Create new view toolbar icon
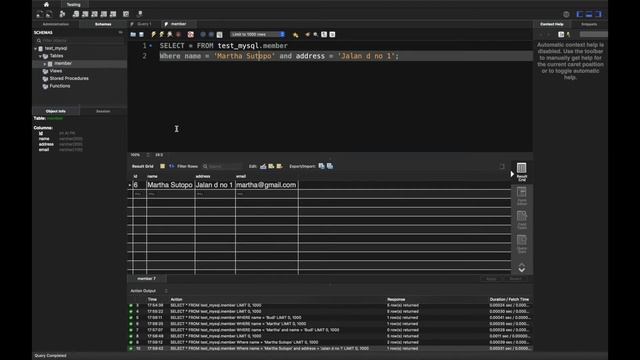 click(95, 14)
